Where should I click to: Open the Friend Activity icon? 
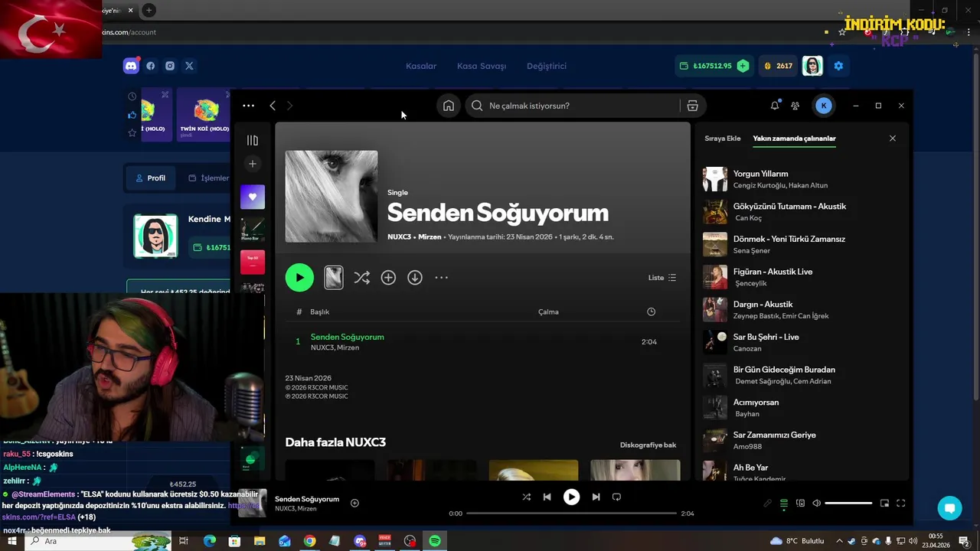pyautogui.click(x=795, y=106)
